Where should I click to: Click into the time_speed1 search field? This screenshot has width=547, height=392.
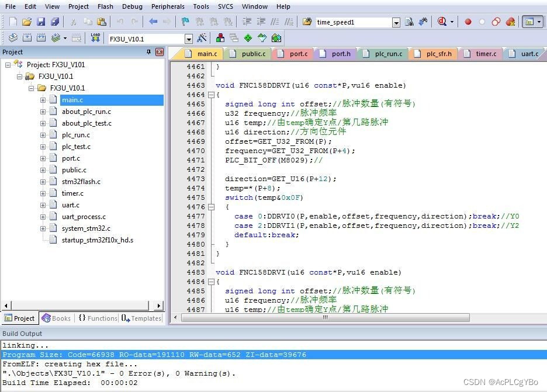pyautogui.click(x=354, y=22)
